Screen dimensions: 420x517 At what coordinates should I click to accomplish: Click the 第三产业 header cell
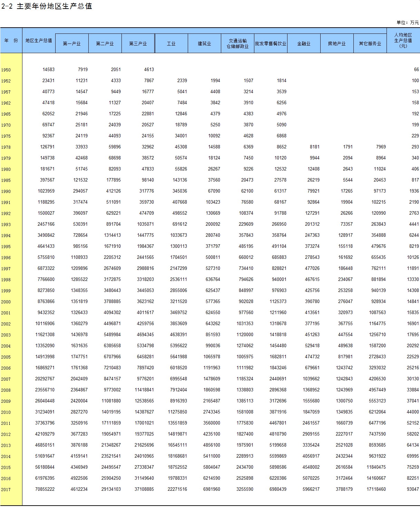coord(138,43)
